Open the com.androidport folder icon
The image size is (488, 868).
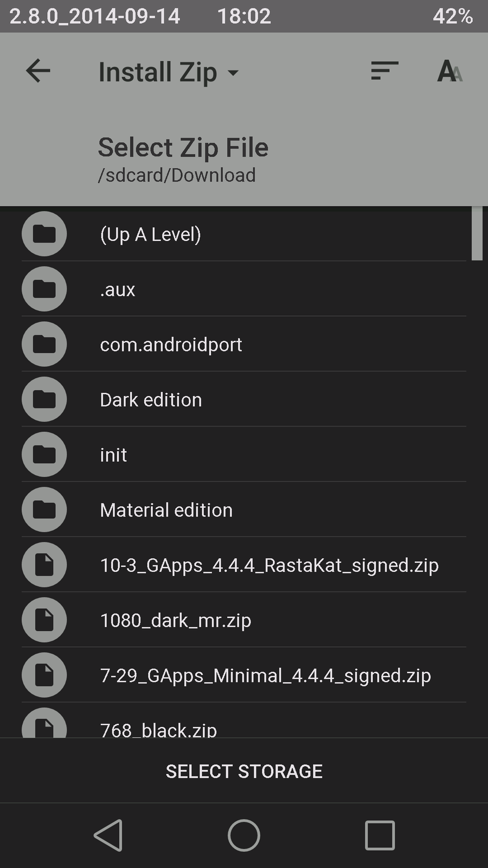[44, 344]
